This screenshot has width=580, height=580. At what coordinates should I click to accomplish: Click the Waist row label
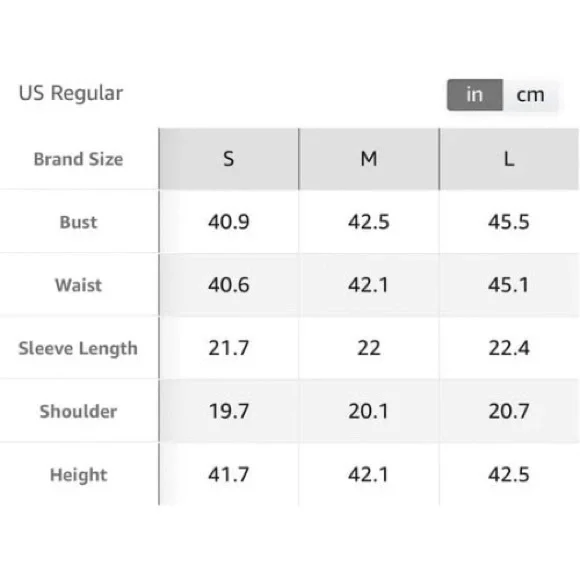[x=78, y=285]
